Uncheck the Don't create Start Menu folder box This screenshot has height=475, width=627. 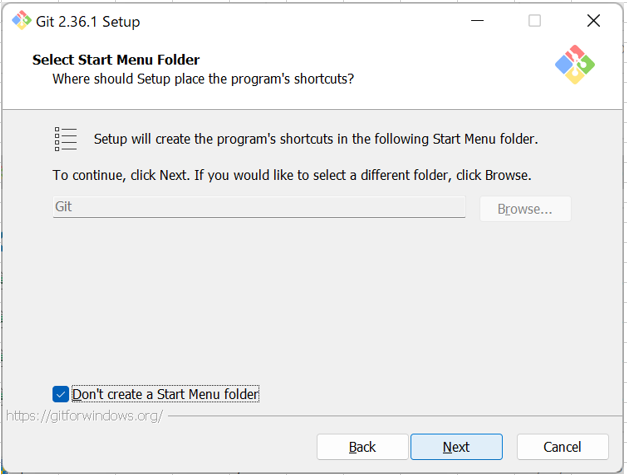(61, 394)
